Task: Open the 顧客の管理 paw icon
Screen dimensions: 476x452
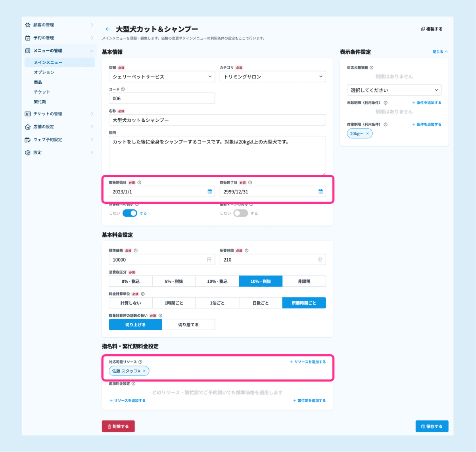Action: pos(27,25)
